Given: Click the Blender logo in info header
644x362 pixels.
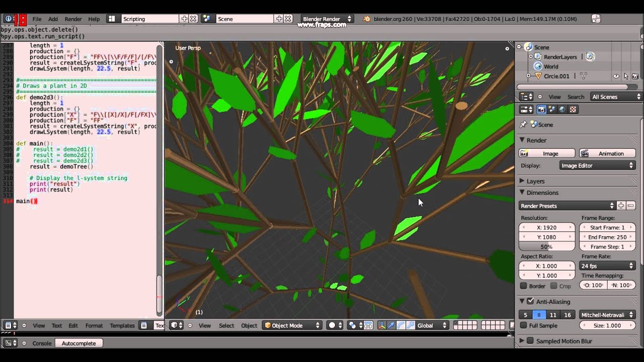Looking at the screenshot, I should 366,19.
